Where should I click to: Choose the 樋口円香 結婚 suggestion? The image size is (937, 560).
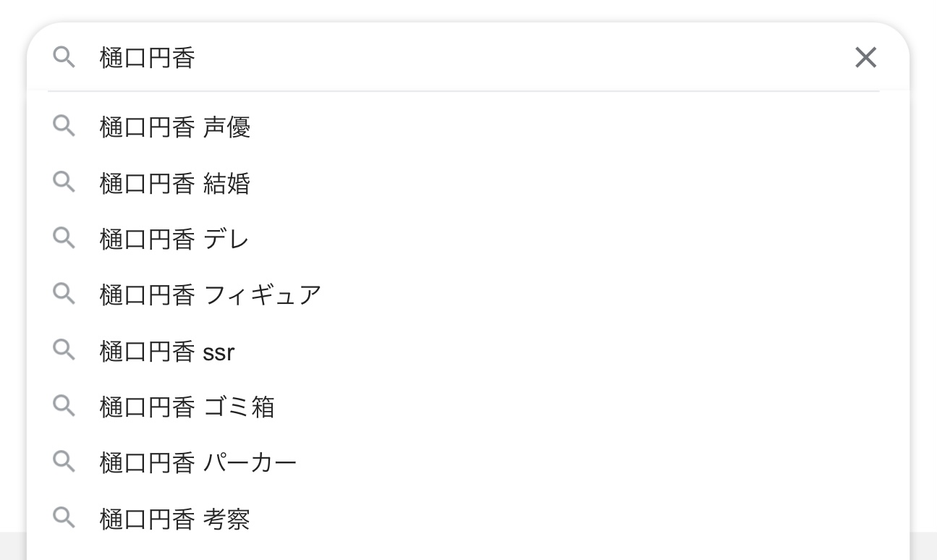tap(467, 183)
